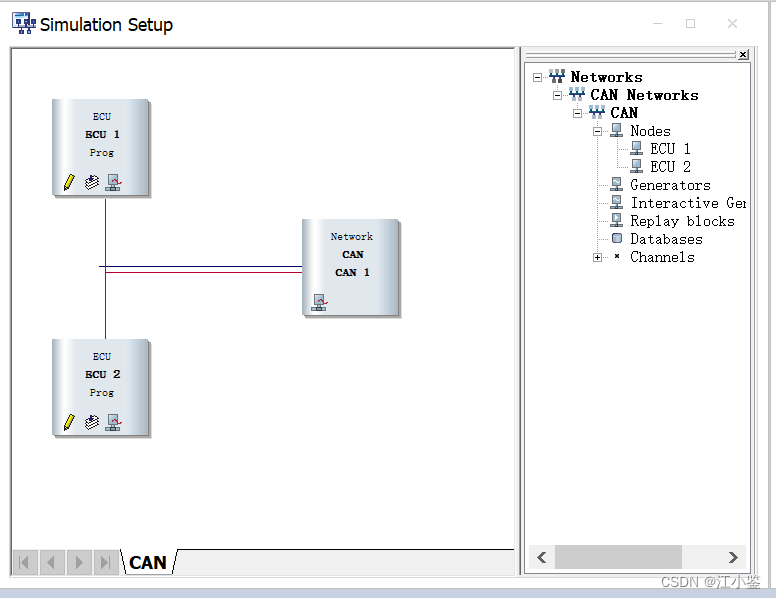Click the ECU 2 node icon in tree

coord(636,166)
